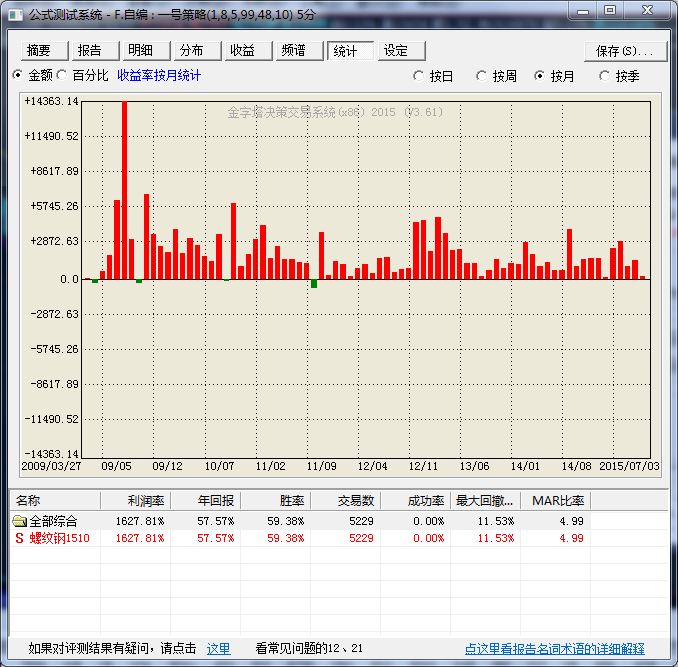678x667 pixels.
Task: Choose the 按周 weekly option
Action: [x=482, y=76]
